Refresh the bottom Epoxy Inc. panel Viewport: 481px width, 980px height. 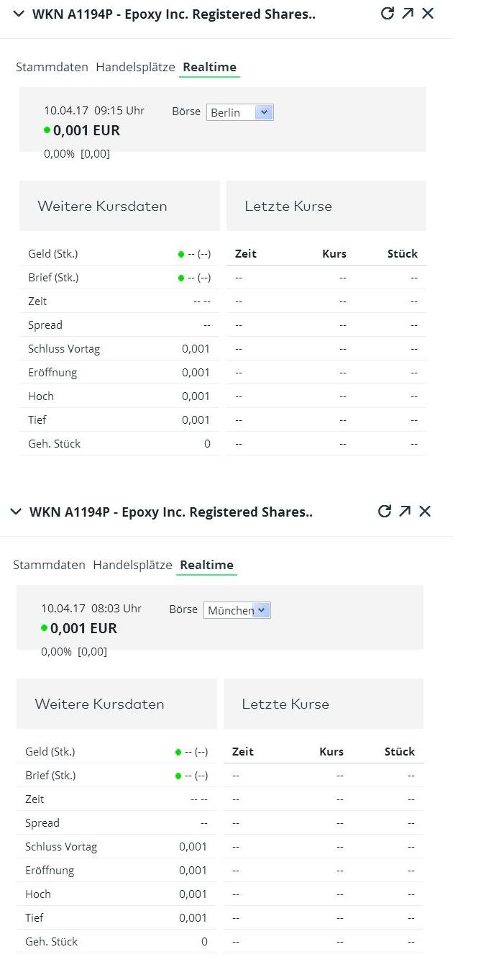(384, 511)
